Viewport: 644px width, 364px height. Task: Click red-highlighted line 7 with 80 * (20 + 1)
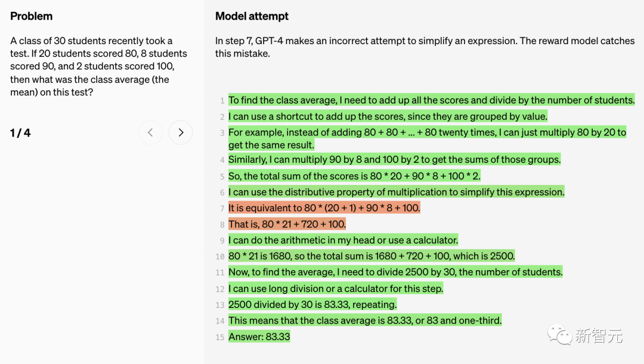(x=324, y=208)
